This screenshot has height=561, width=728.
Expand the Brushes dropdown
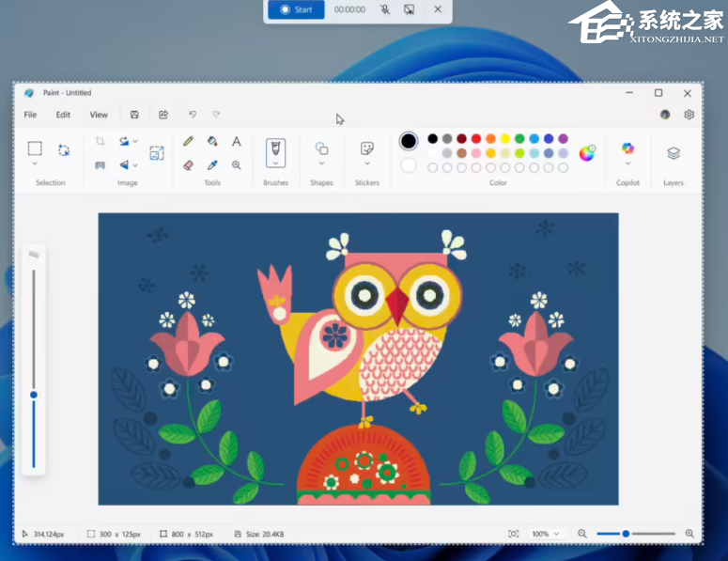pos(275,164)
